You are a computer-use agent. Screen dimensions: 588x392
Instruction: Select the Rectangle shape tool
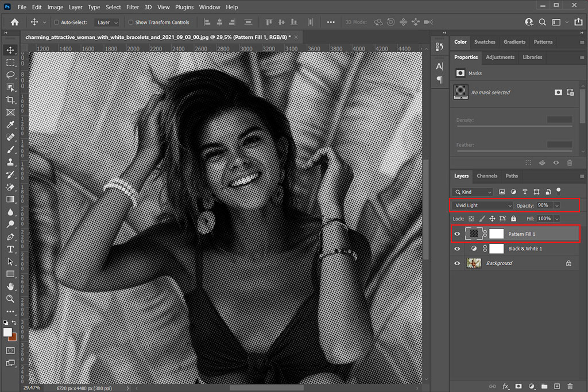[x=10, y=274]
